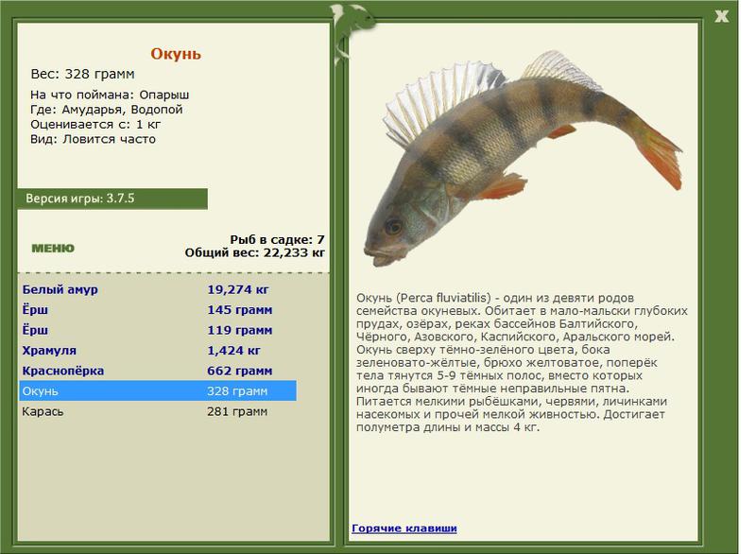Select Белый амур in the catch list

pyautogui.click(x=60, y=288)
